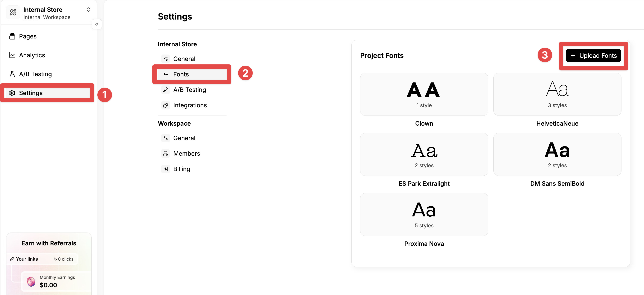Open the DM Sans SemiBold font card
Screen dimensions: 644x295
coord(557,154)
